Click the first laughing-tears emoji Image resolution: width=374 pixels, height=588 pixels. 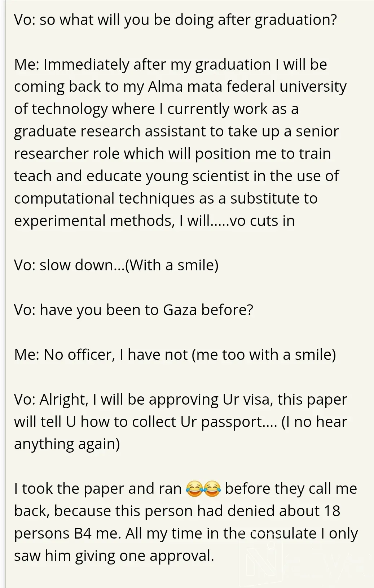click(194, 489)
